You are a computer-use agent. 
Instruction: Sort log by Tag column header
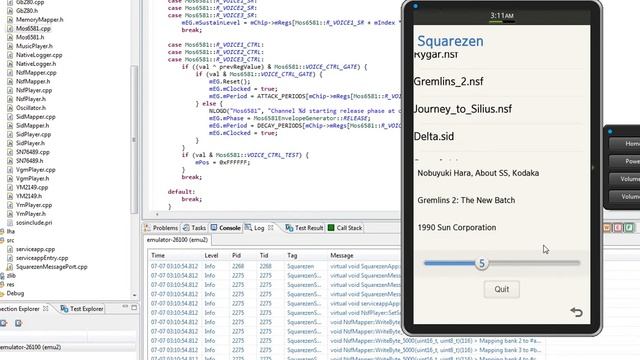(x=292, y=256)
